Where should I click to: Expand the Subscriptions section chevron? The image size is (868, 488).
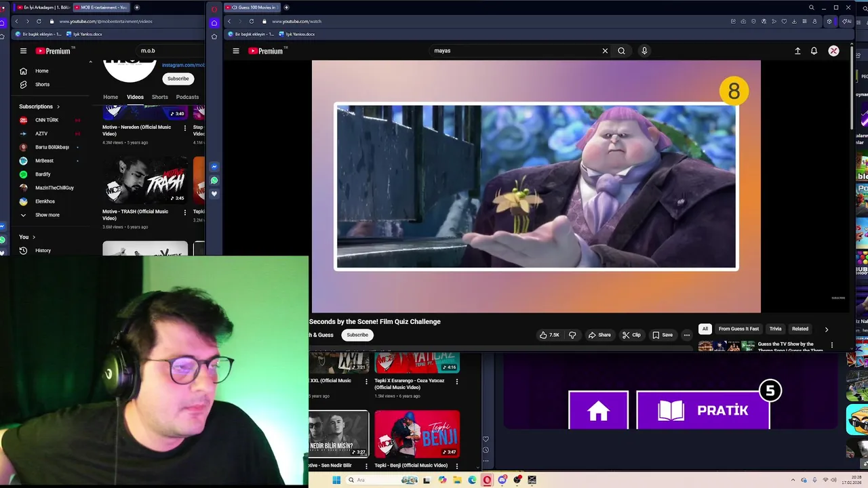click(58, 106)
